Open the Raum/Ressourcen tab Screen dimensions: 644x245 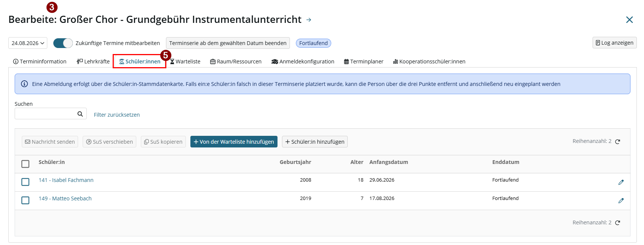pyautogui.click(x=236, y=62)
